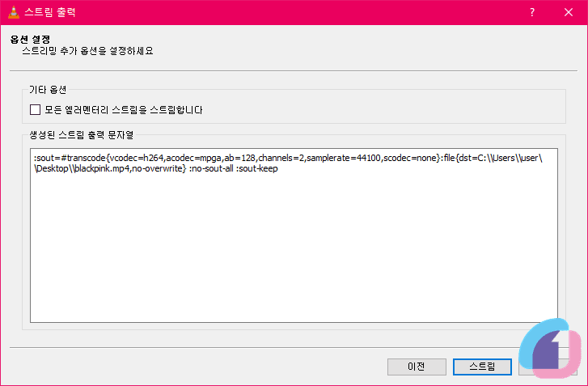Click the 모든 엘러멘터리 스트림을 스트림합니다 label

pyautogui.click(x=124, y=110)
